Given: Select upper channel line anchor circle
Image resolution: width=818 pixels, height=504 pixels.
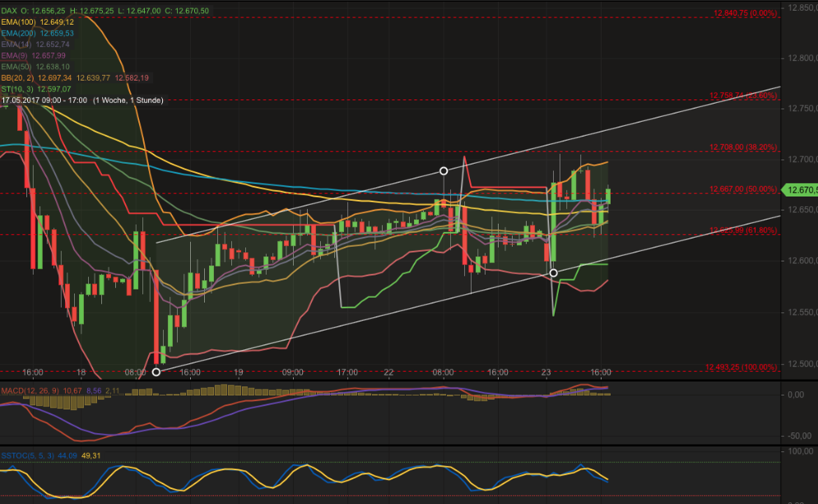Looking at the screenshot, I should point(444,171).
